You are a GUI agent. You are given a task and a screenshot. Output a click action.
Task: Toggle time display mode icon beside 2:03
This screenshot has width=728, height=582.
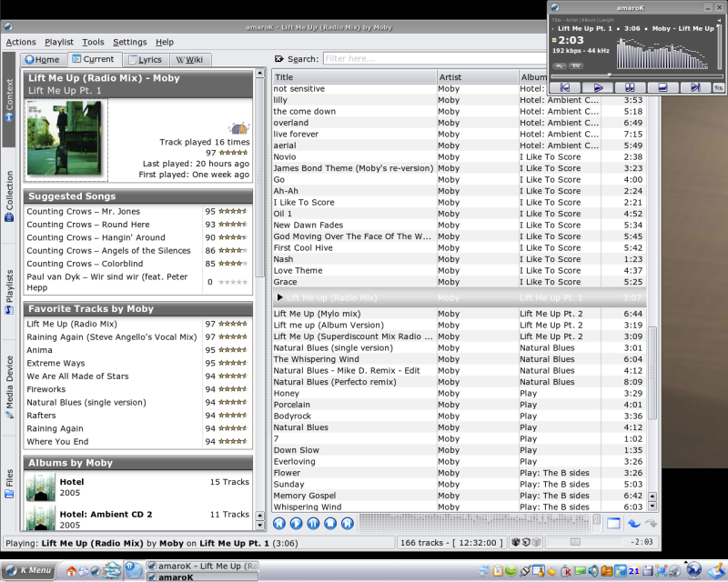point(554,40)
